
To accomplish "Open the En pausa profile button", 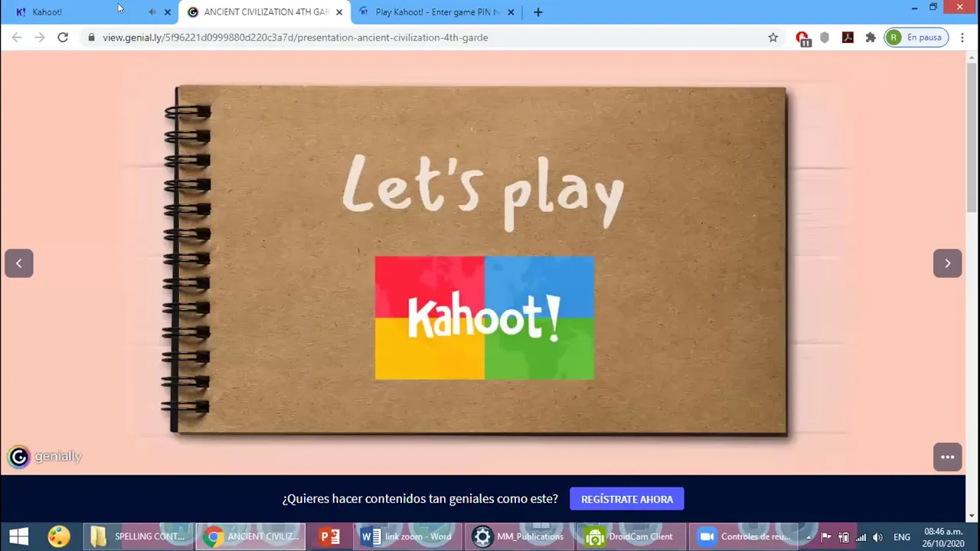I will coord(916,37).
